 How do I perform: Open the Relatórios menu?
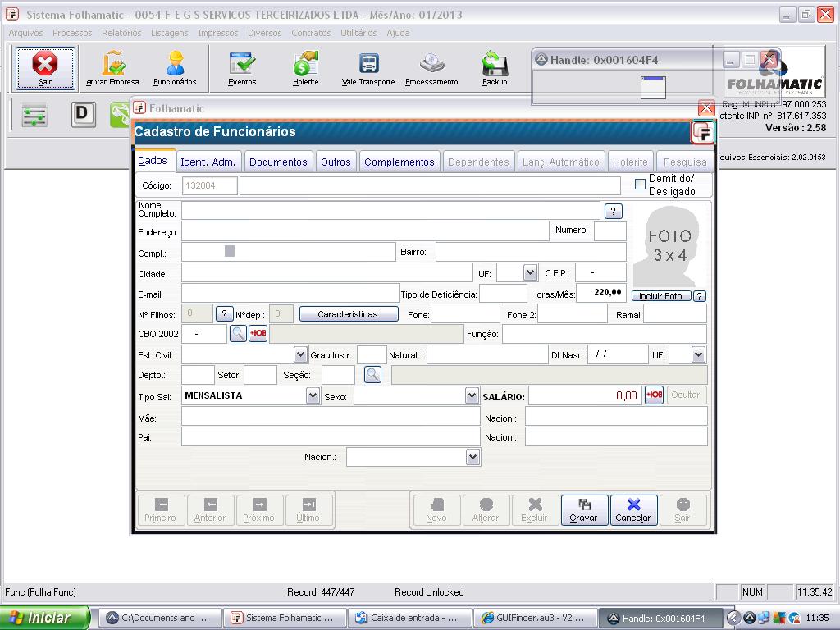click(x=121, y=33)
